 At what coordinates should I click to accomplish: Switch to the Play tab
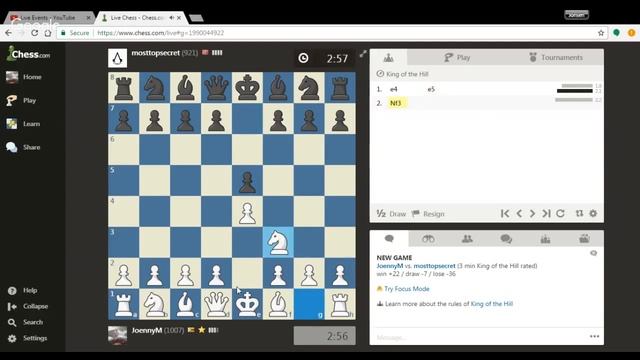(457, 58)
